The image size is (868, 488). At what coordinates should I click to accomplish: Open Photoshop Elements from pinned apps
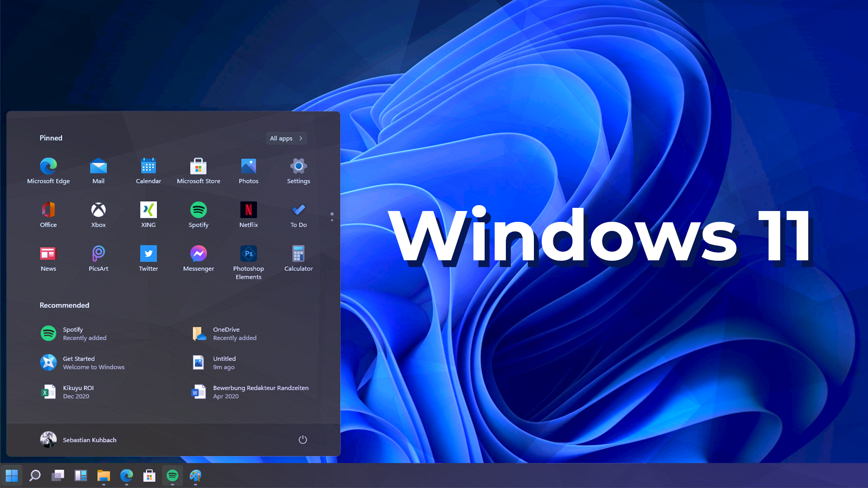pyautogui.click(x=248, y=255)
